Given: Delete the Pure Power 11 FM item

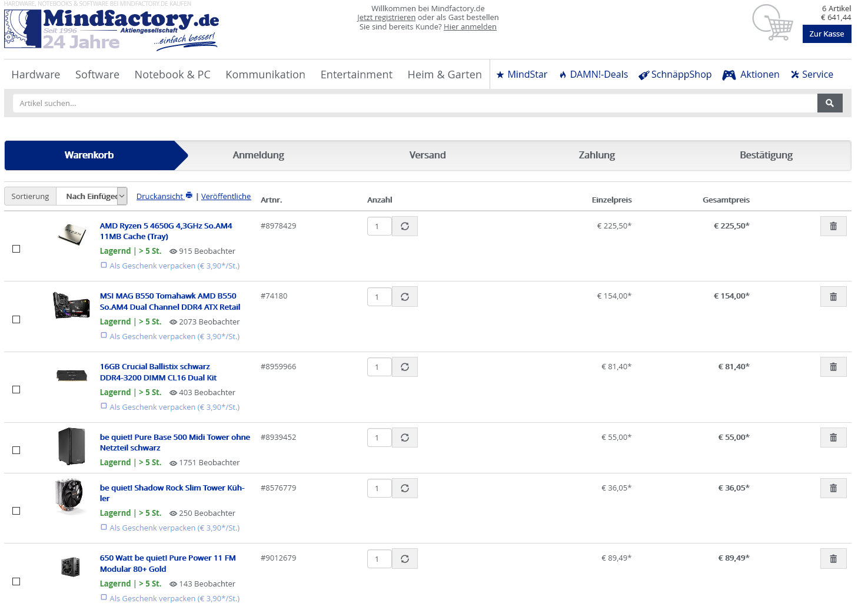Looking at the screenshot, I should pyautogui.click(x=833, y=559).
